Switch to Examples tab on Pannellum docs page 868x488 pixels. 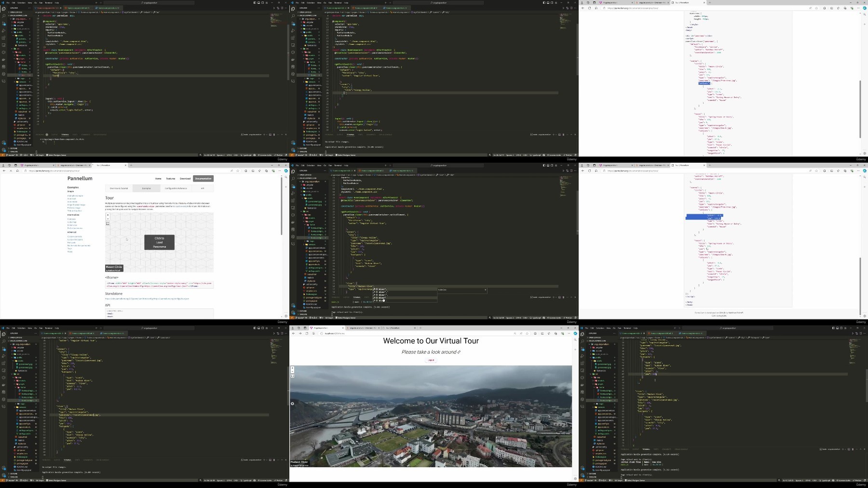(x=146, y=188)
